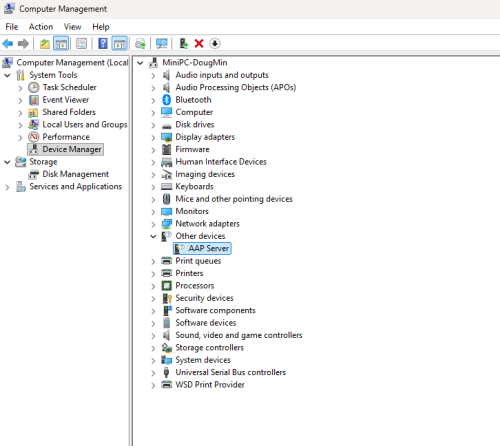Expand the Keyboards category

[153, 187]
